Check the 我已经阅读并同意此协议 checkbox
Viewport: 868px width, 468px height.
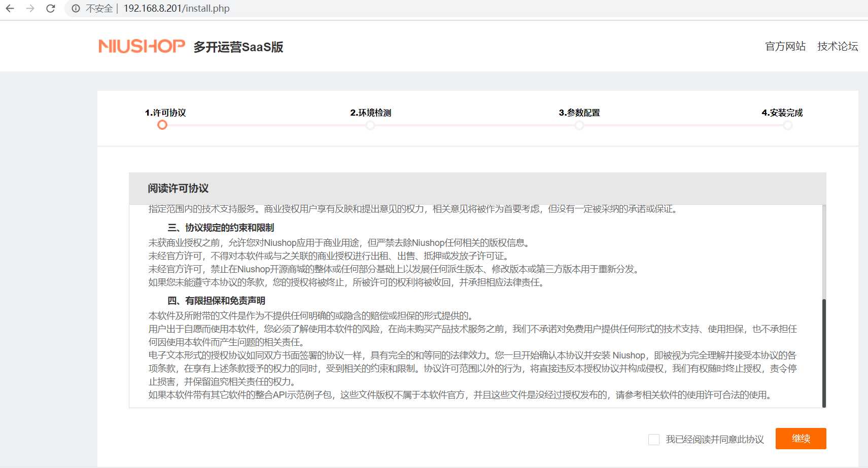(x=654, y=440)
